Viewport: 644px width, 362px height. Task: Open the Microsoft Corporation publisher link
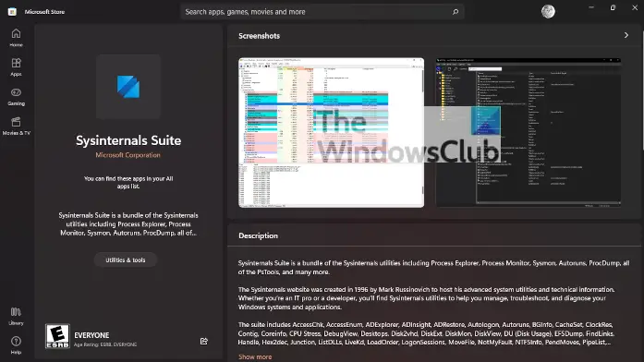click(128, 155)
